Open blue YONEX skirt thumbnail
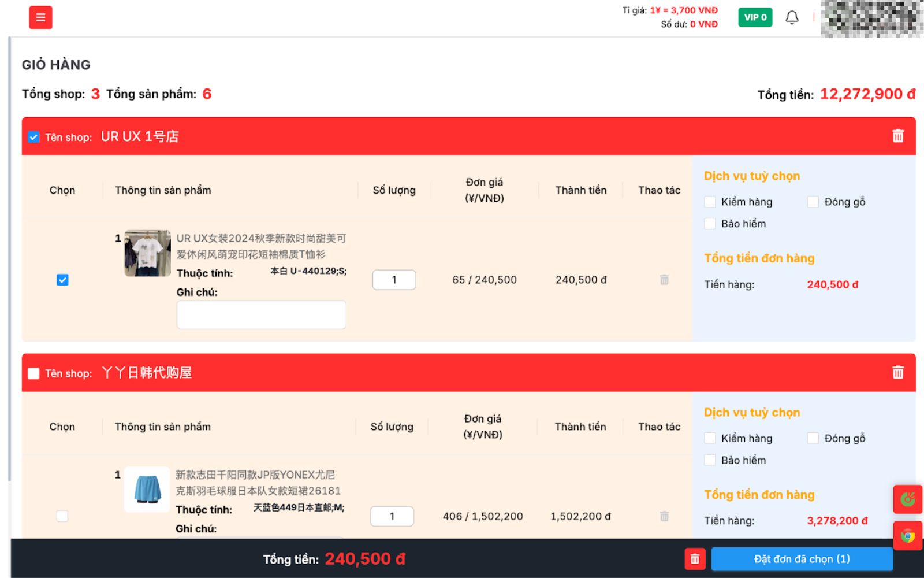 point(147,490)
